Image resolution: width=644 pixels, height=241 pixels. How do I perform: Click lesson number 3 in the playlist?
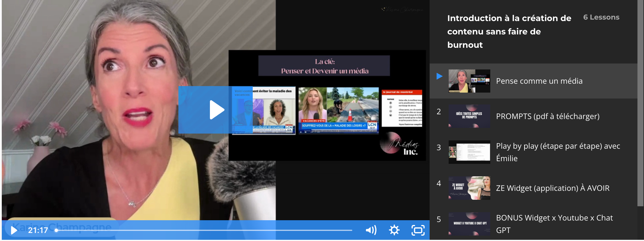coord(439,148)
